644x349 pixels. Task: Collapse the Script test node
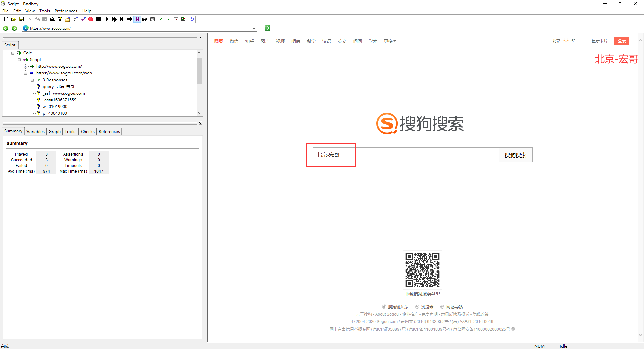click(x=19, y=60)
